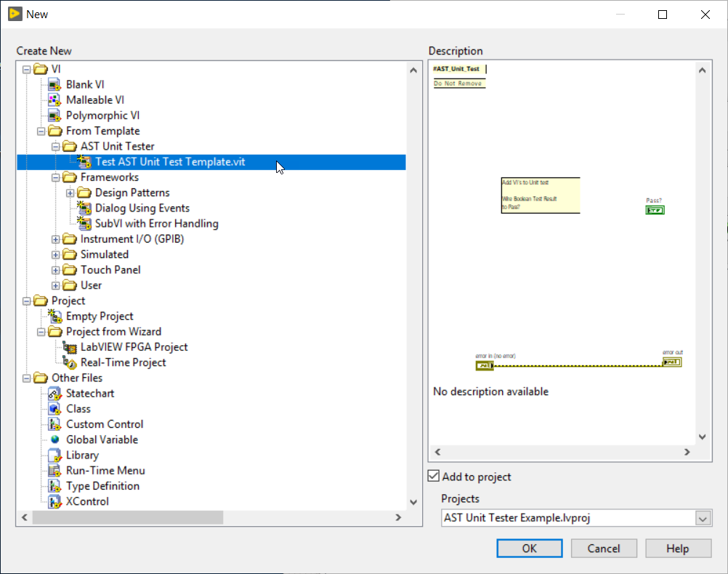Click the error in terminal in preview
This screenshot has height=574, width=728.
click(485, 366)
